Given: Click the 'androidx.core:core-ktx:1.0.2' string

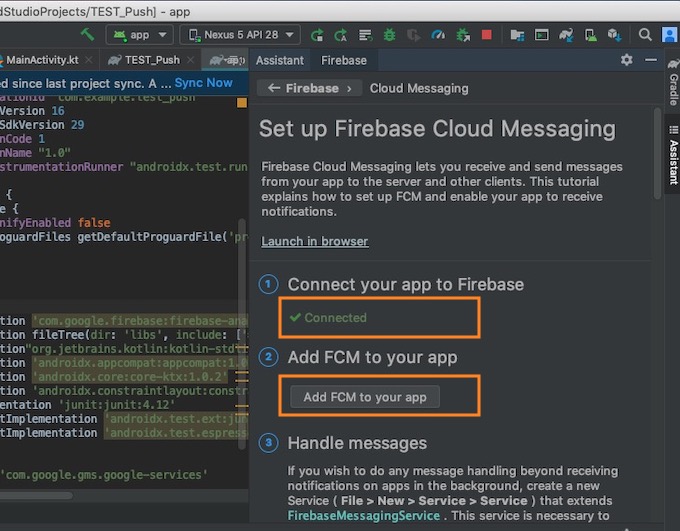Looking at the screenshot, I should [129, 377].
